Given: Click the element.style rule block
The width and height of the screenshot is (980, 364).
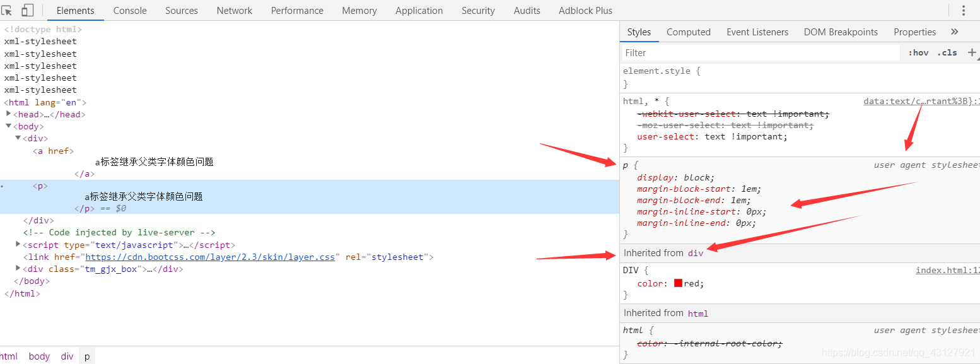Looking at the screenshot, I should [x=800, y=77].
